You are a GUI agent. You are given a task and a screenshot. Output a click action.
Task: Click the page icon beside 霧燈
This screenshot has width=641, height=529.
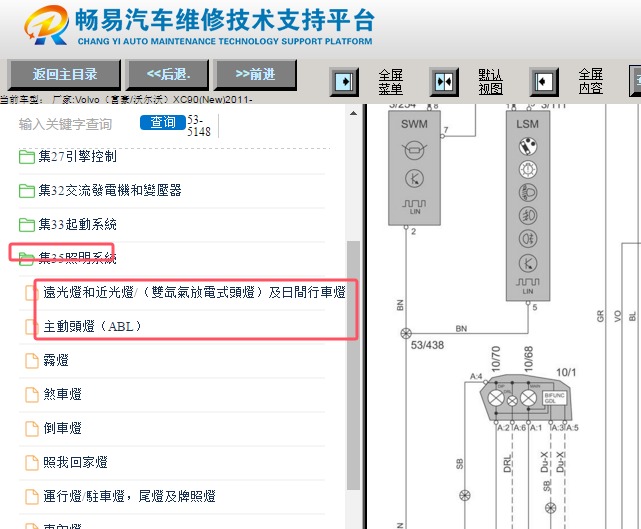point(31,361)
